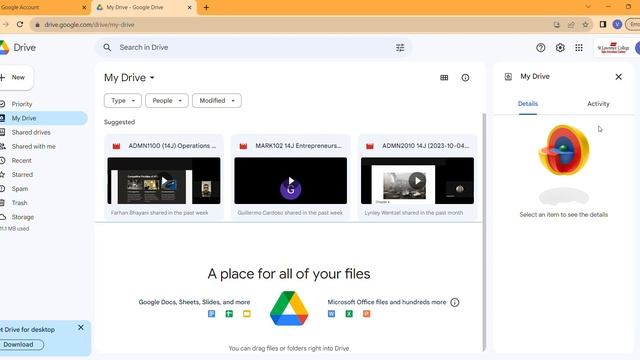
Task: Switch to grid layout view
Action: point(444,78)
